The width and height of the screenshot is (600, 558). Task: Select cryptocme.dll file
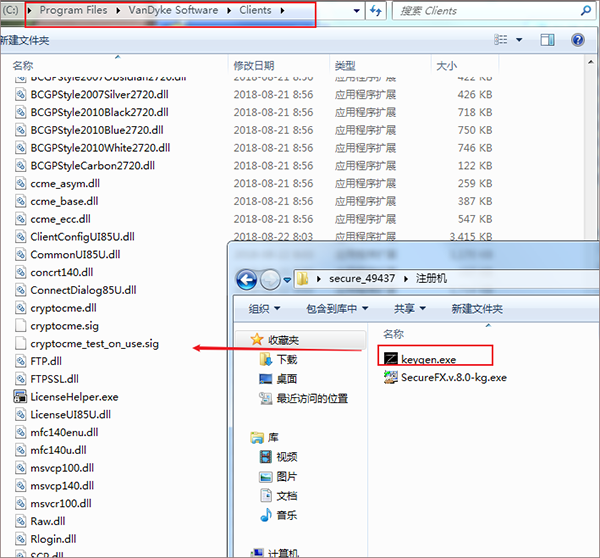[x=64, y=308]
